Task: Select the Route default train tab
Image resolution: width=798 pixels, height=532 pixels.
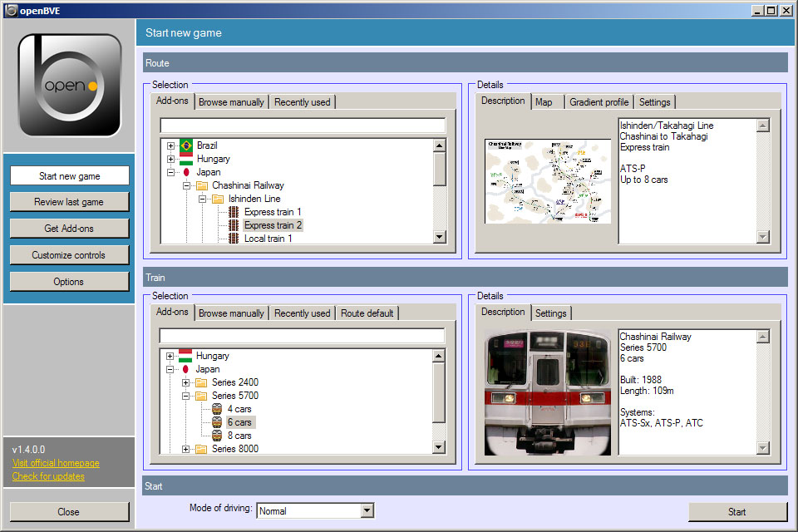Action: [367, 313]
